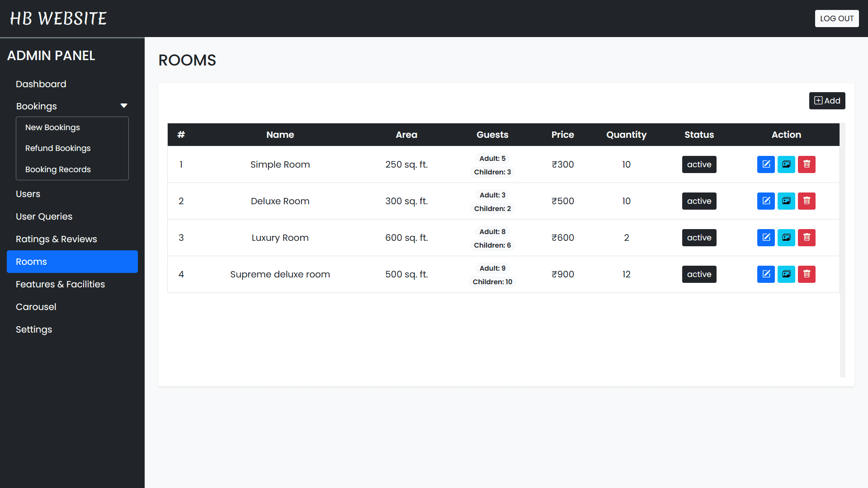
Task: Delete the Luxury Room entry
Action: tap(807, 238)
